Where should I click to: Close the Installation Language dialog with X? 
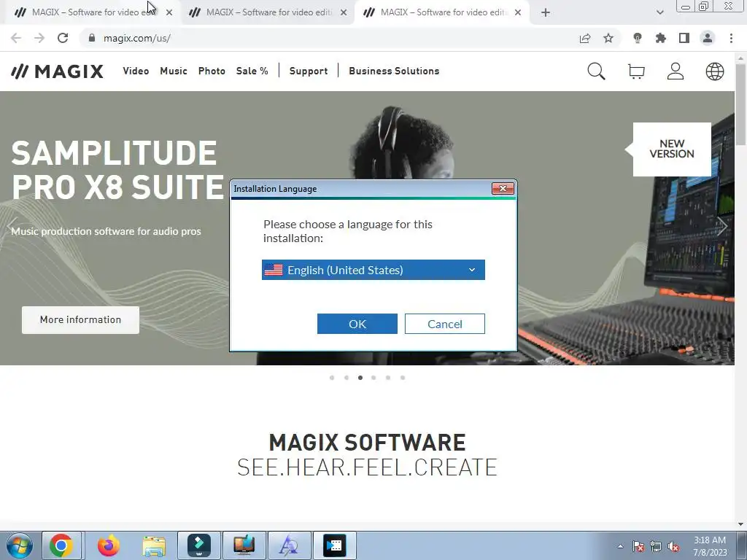coord(503,189)
